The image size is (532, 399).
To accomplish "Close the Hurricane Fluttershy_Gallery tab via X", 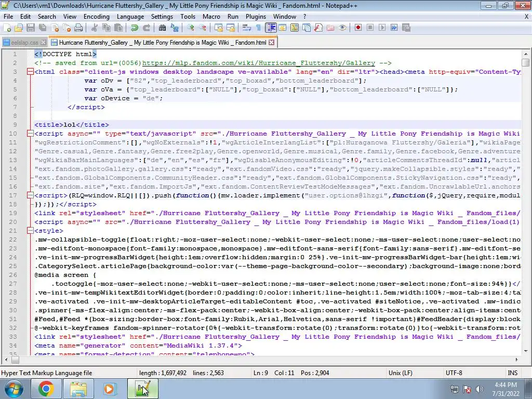I will (x=271, y=43).
